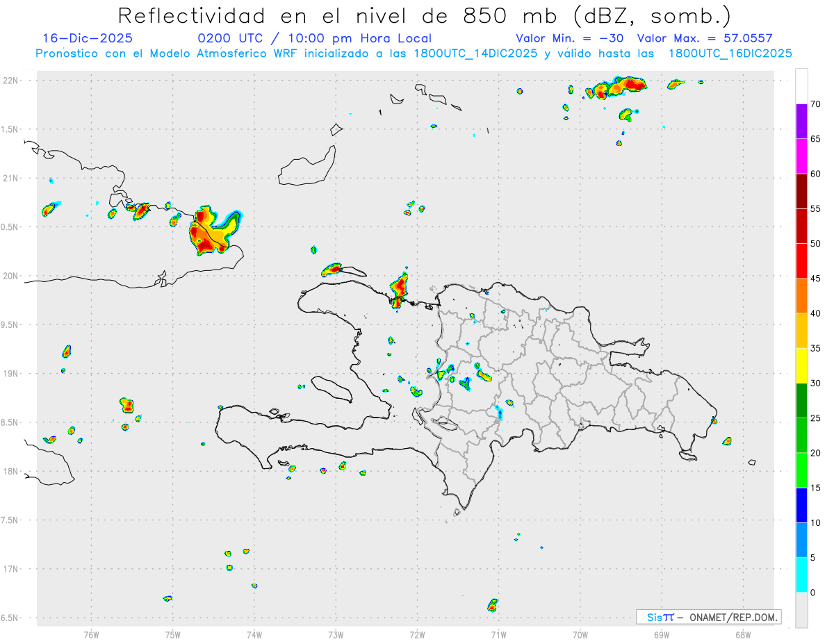Click the '72W' longitude axis label
The height and width of the screenshot is (644, 834).
click(417, 634)
